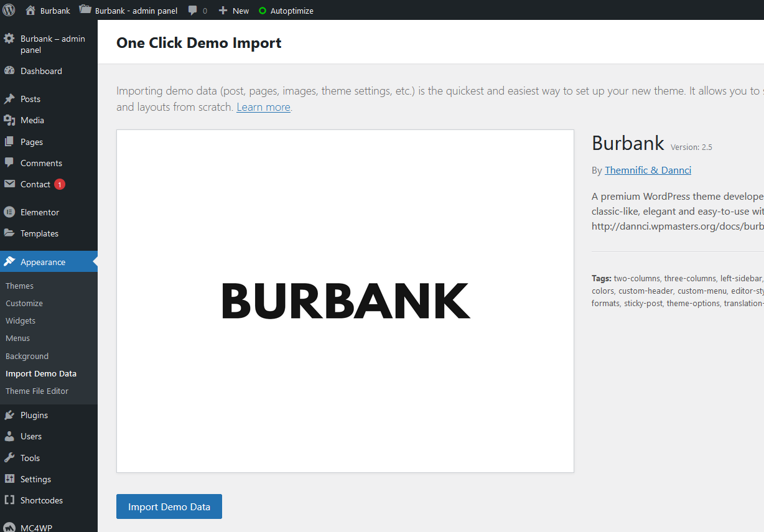Image resolution: width=764 pixels, height=532 pixels.
Task: Click the Tools wrench icon
Action: (x=9, y=458)
